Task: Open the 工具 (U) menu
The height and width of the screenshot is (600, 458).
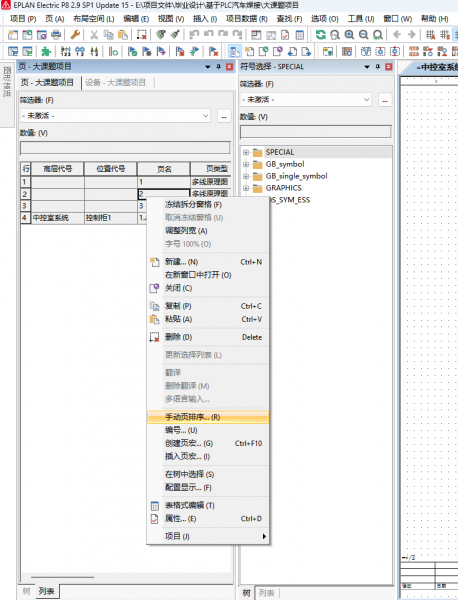Action: coord(360,19)
